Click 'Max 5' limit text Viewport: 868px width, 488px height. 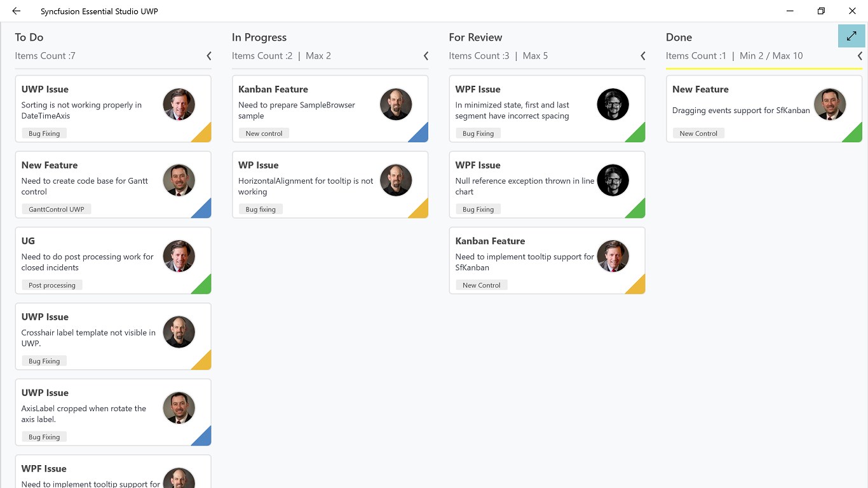pos(535,56)
